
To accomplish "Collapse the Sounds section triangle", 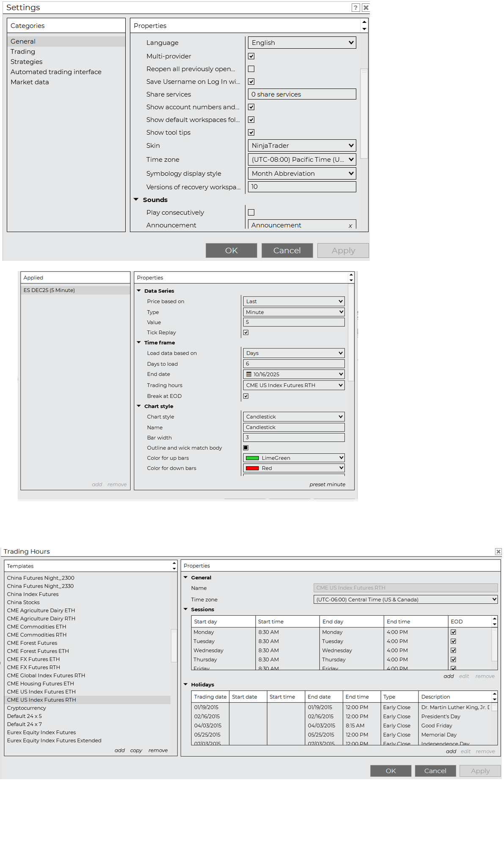I will click(136, 199).
